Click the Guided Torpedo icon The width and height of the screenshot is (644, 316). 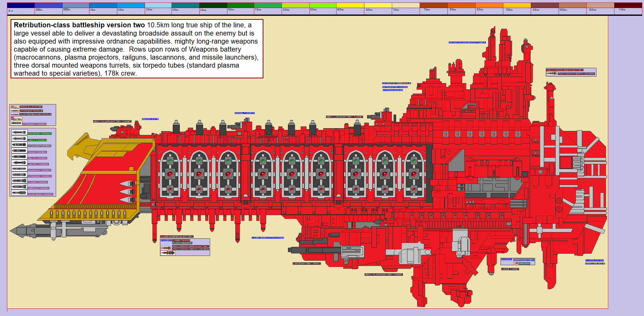tap(19, 181)
